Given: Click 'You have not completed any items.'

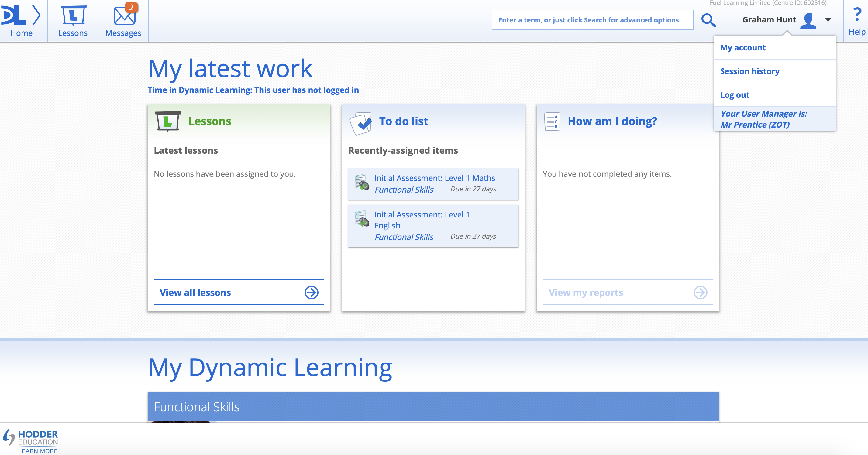Looking at the screenshot, I should tap(607, 174).
